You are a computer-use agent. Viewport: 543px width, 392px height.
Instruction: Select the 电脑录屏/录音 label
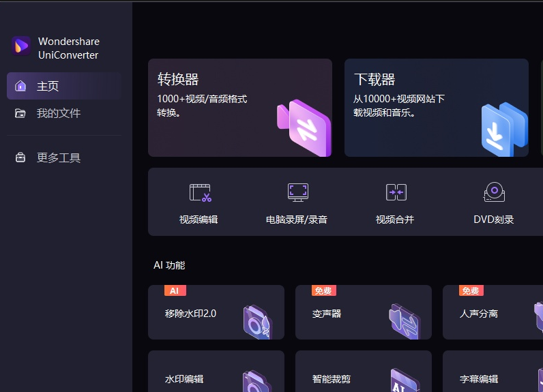(x=297, y=220)
